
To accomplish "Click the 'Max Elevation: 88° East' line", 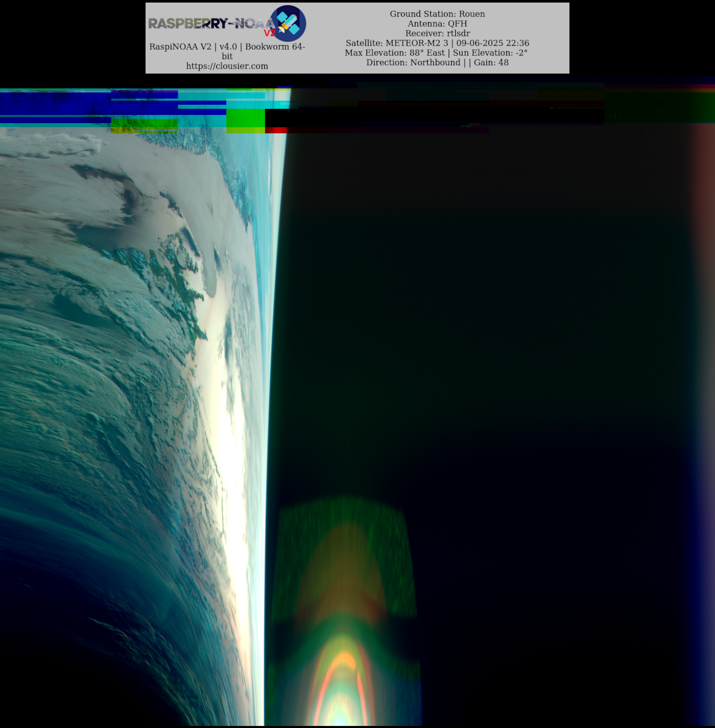I will tap(436, 53).
